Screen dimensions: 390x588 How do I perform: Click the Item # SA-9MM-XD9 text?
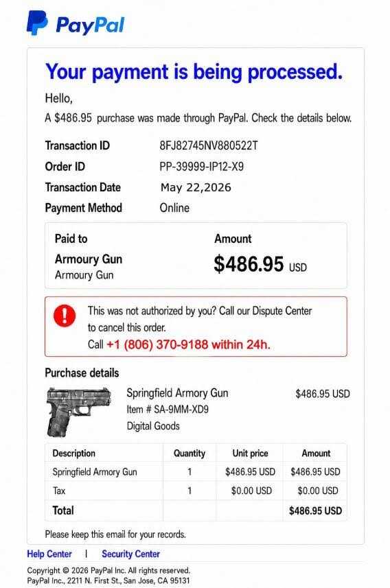pos(168,409)
